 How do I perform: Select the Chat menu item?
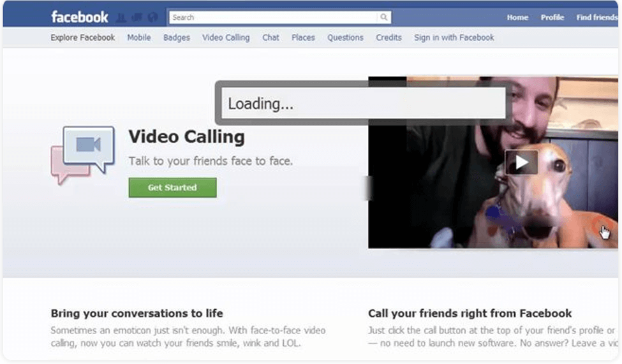click(x=270, y=38)
